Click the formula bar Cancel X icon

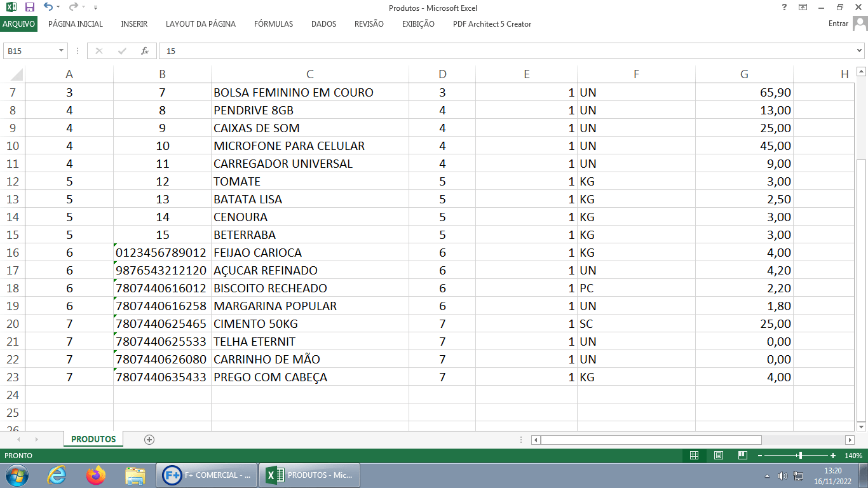(x=99, y=51)
